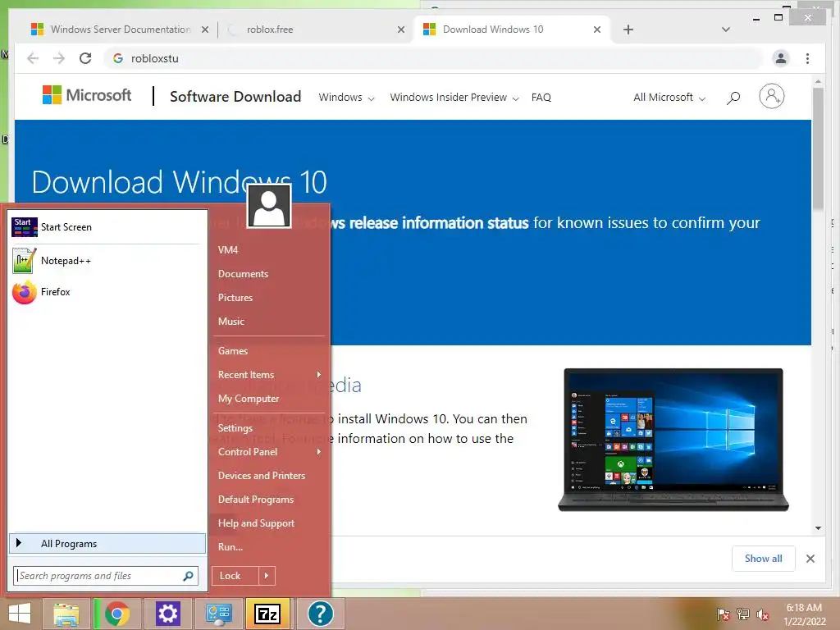
Task: Click the search magnifier in Start menu
Action: pos(188,576)
